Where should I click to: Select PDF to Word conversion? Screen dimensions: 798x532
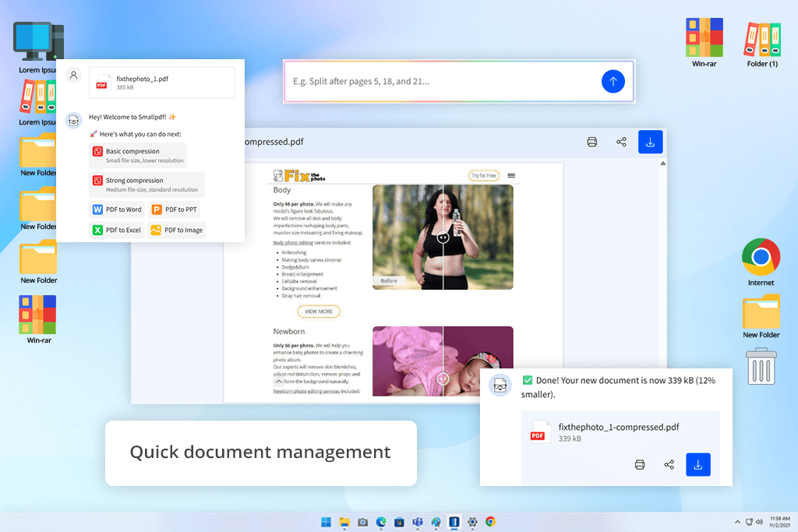[x=117, y=210]
